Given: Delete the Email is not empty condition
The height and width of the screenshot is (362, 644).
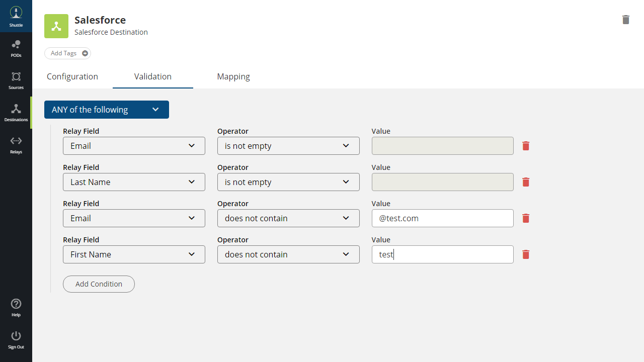Looking at the screenshot, I should [526, 146].
